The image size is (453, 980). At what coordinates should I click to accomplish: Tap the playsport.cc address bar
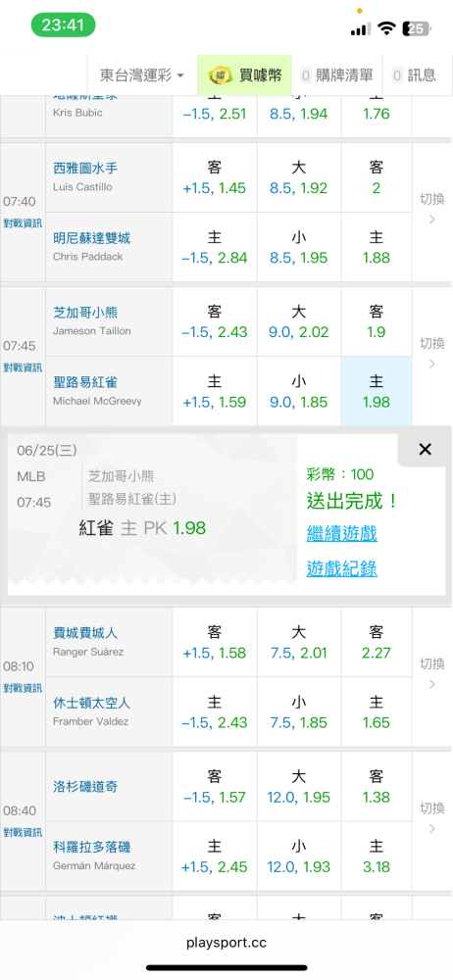click(226, 942)
